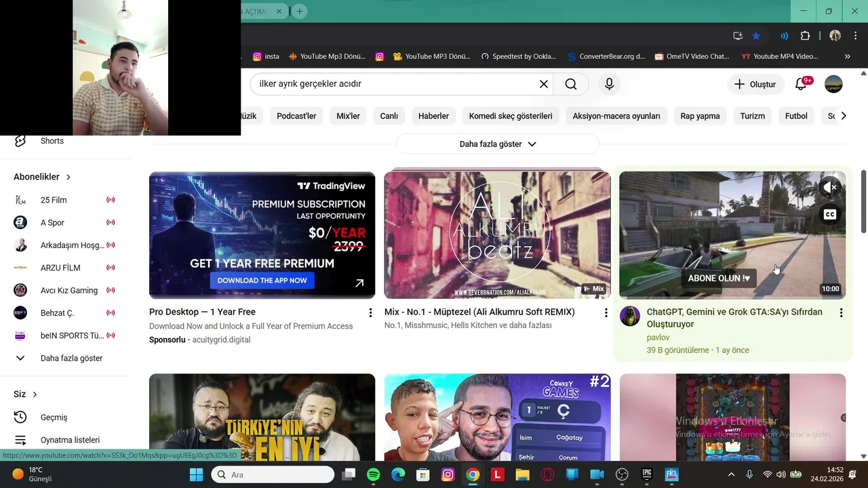The image size is (868, 488).
Task: Open Cowkey Games #2 video thumbnail
Action: (497, 418)
